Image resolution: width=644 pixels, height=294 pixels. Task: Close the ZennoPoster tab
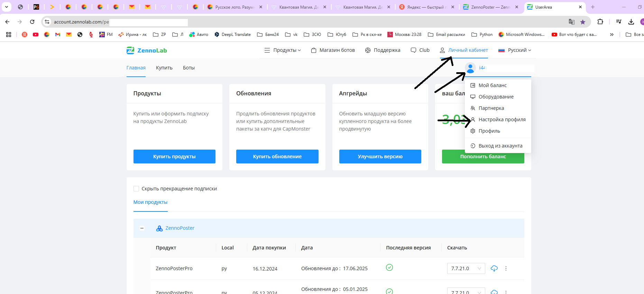[x=517, y=7]
